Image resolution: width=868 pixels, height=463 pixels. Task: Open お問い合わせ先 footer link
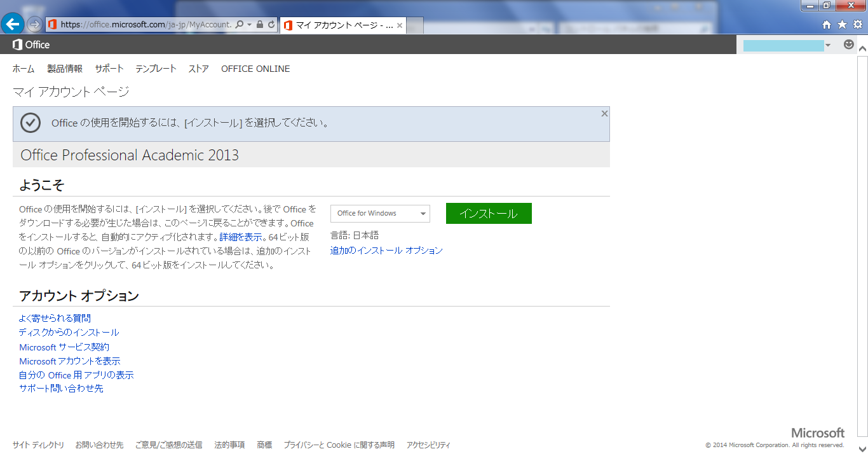click(x=99, y=445)
